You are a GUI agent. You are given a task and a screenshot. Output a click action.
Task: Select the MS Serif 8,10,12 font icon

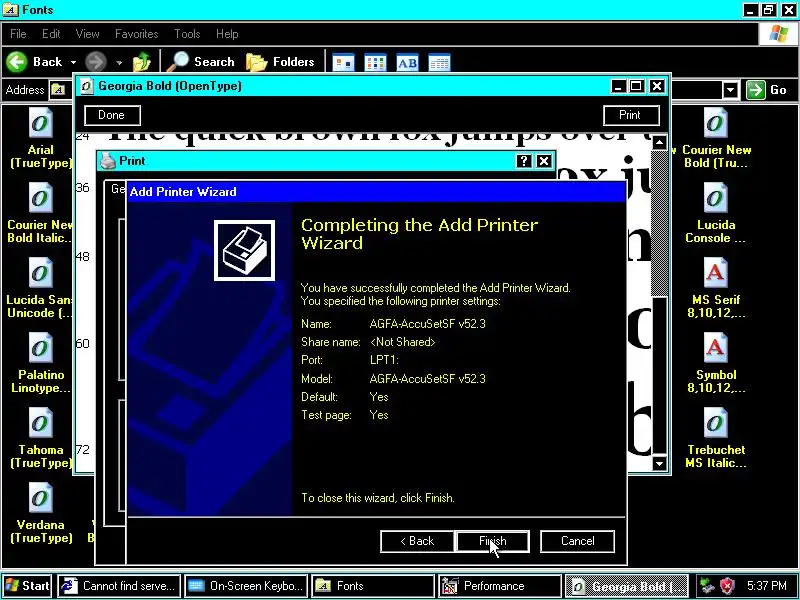(715, 272)
